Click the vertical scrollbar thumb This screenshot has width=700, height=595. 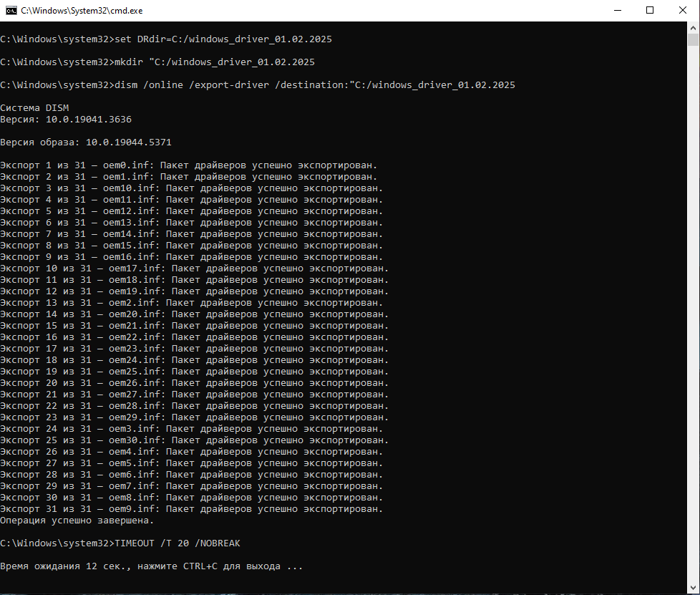[694, 40]
